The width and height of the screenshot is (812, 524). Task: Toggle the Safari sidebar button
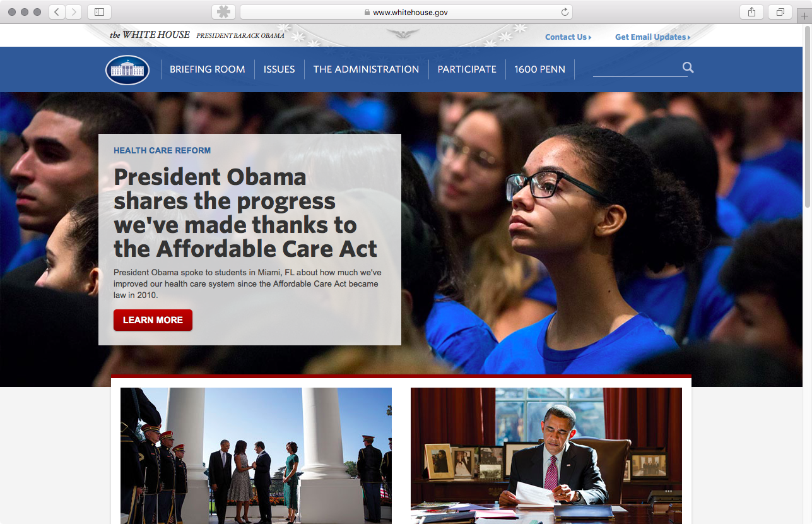99,12
